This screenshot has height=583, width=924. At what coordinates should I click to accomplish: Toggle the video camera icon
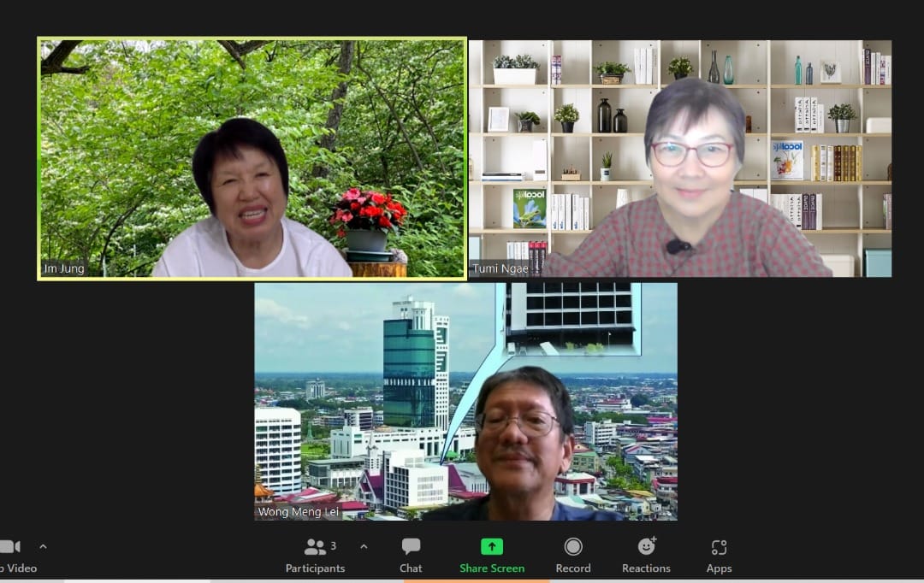9,547
